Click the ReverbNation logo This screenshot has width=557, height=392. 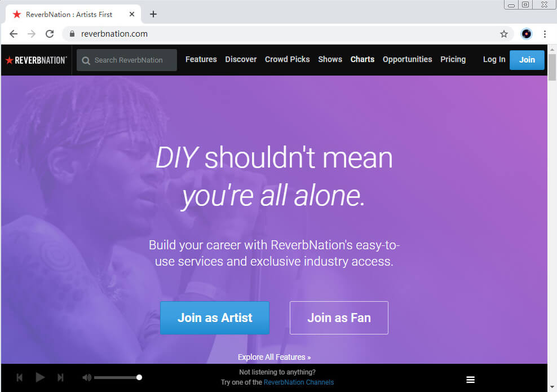tap(36, 60)
